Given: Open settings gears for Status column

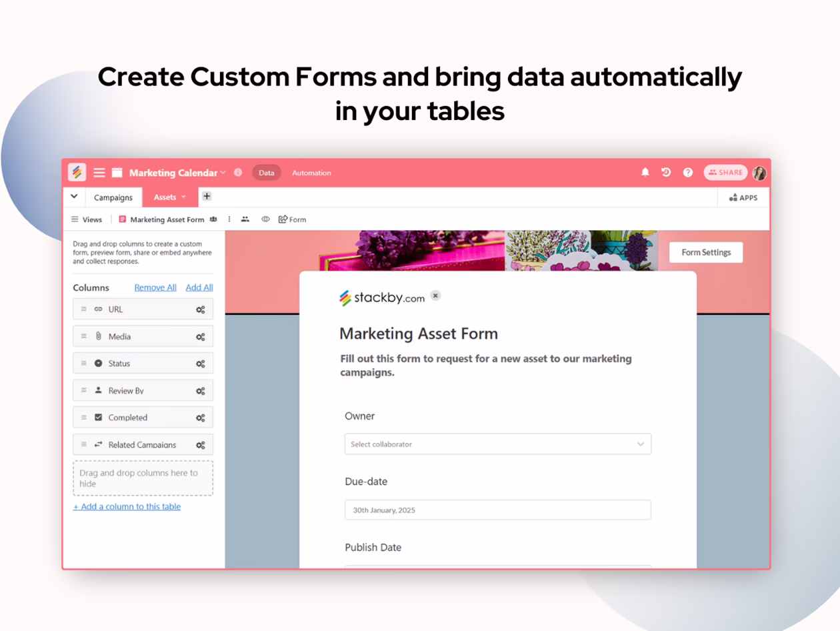Looking at the screenshot, I should point(200,364).
